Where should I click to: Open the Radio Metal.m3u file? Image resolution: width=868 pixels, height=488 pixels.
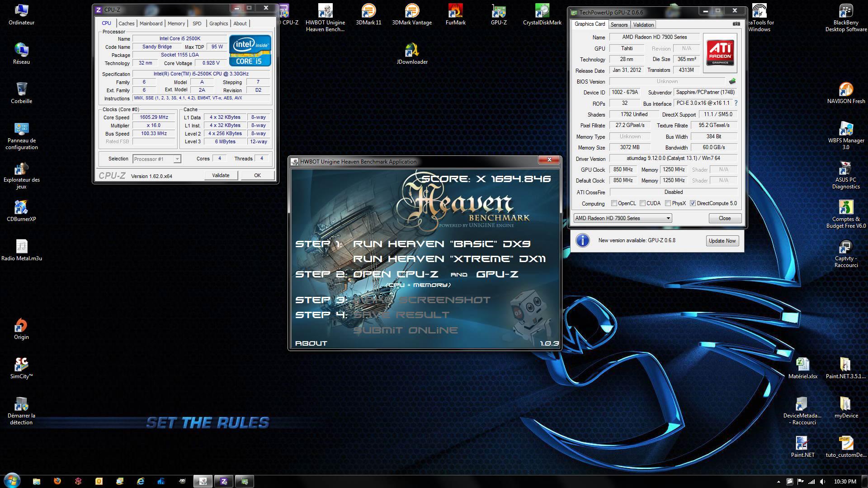coord(21,250)
